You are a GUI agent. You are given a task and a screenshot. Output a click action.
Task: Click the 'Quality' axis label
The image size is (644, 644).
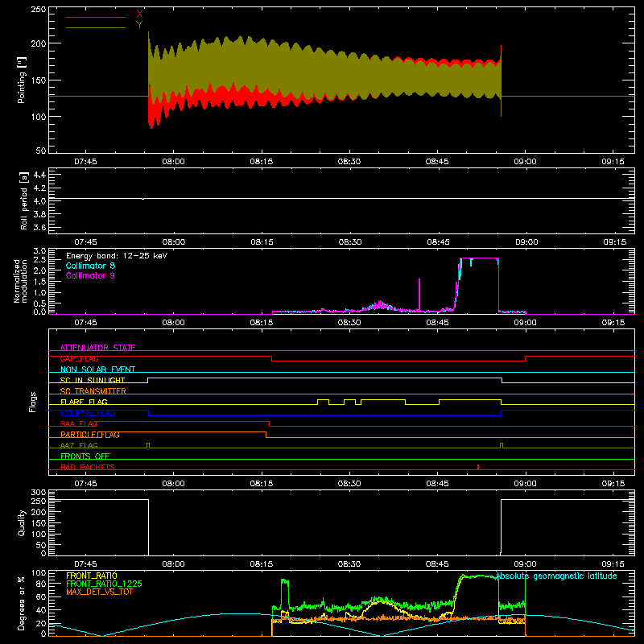click(x=22, y=522)
